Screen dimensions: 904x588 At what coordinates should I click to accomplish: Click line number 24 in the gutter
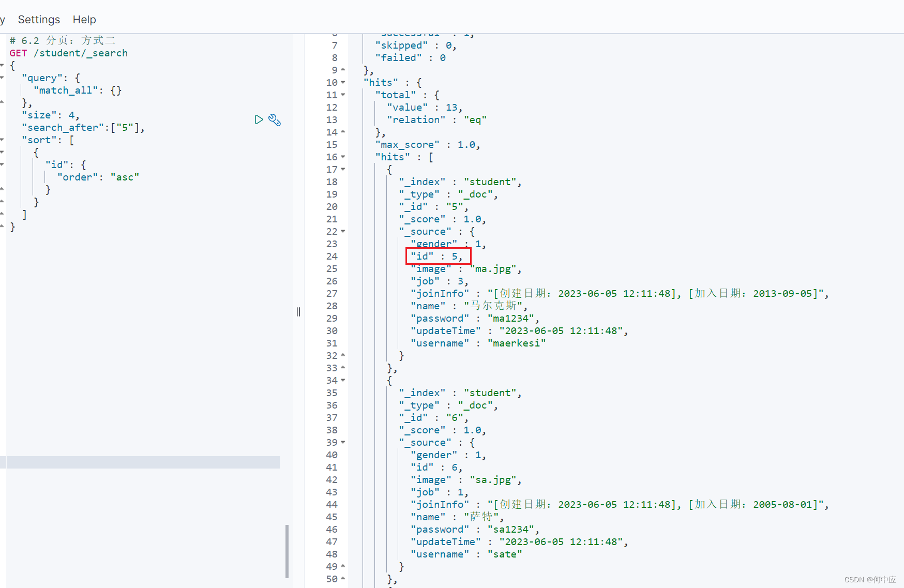coord(332,257)
